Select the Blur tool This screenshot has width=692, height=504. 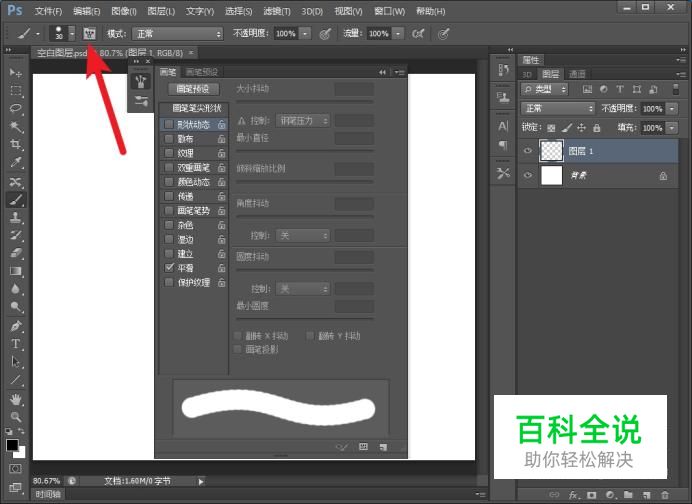coord(16,289)
